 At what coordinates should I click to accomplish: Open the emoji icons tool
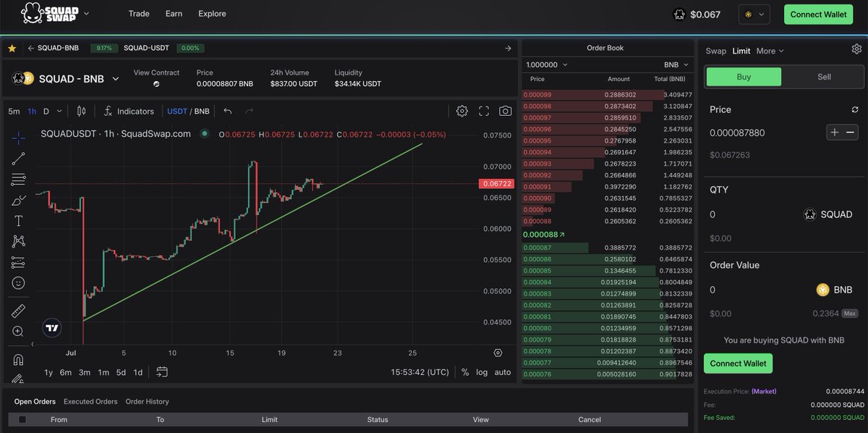pos(18,283)
